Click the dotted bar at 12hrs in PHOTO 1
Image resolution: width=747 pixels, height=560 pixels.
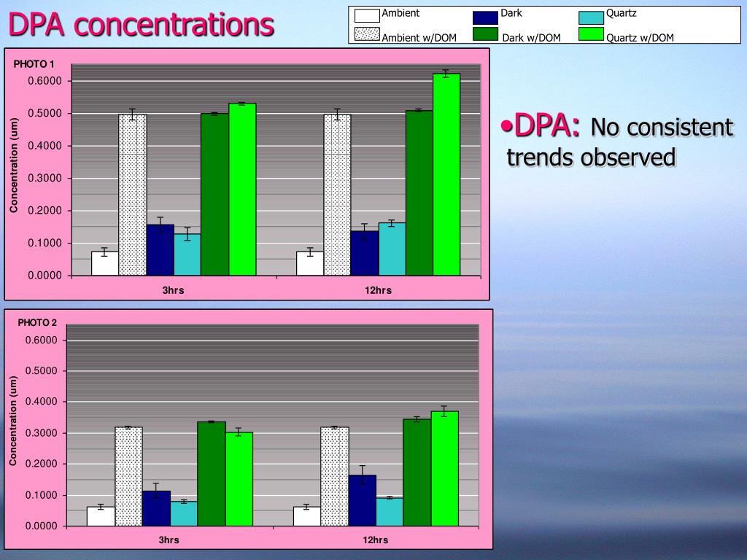[337, 195]
